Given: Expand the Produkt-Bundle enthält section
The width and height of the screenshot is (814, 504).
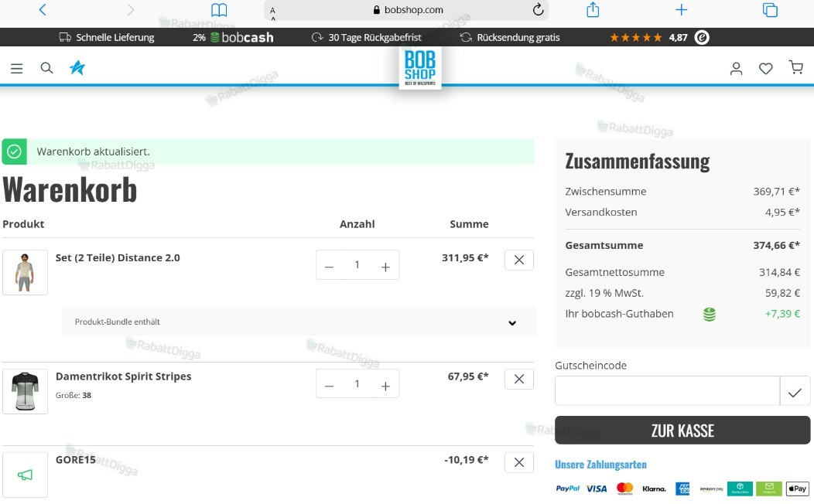Looking at the screenshot, I should click(x=299, y=322).
